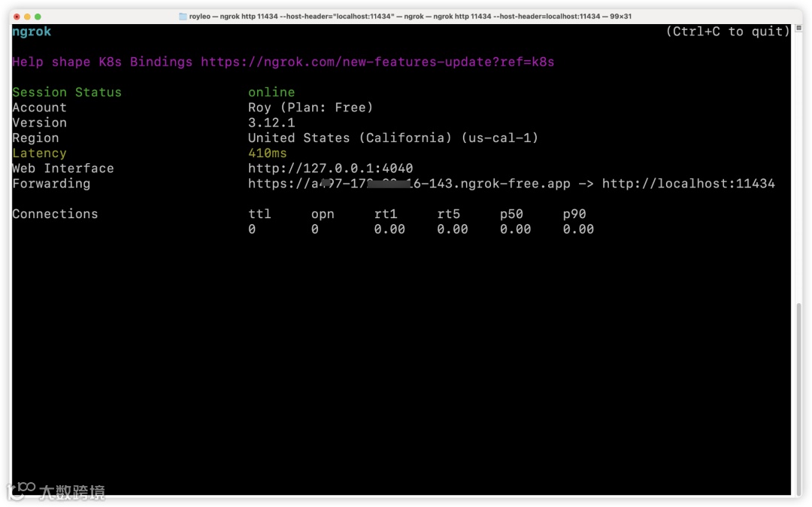Screen dimensions: 812x507
Task: Click the terminal window title text
Action: click(411, 17)
